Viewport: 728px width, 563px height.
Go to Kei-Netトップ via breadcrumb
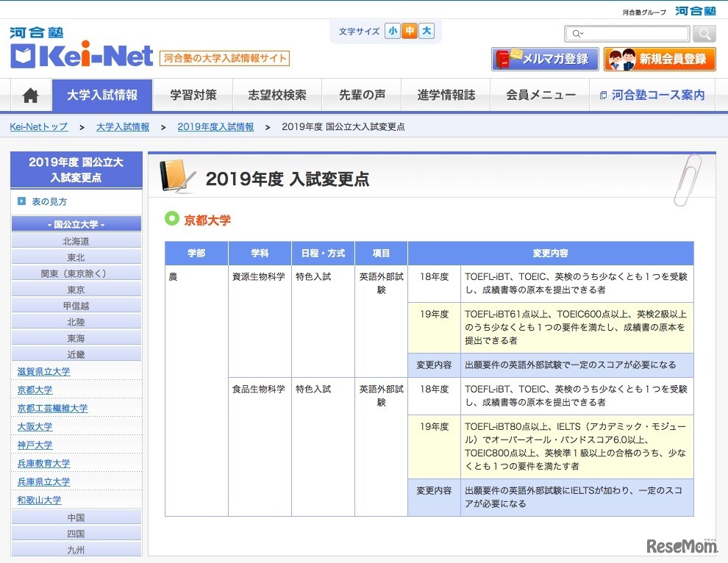point(38,126)
